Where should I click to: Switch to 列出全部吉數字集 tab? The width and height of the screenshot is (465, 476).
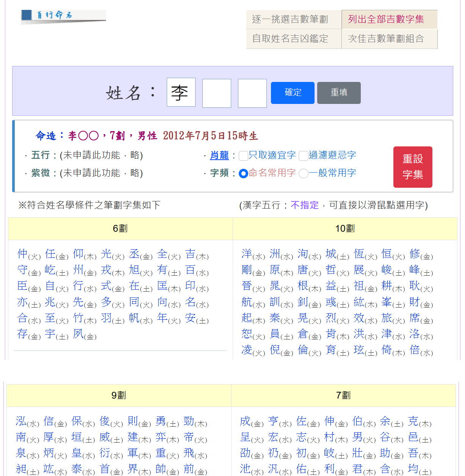pyautogui.click(x=390, y=19)
